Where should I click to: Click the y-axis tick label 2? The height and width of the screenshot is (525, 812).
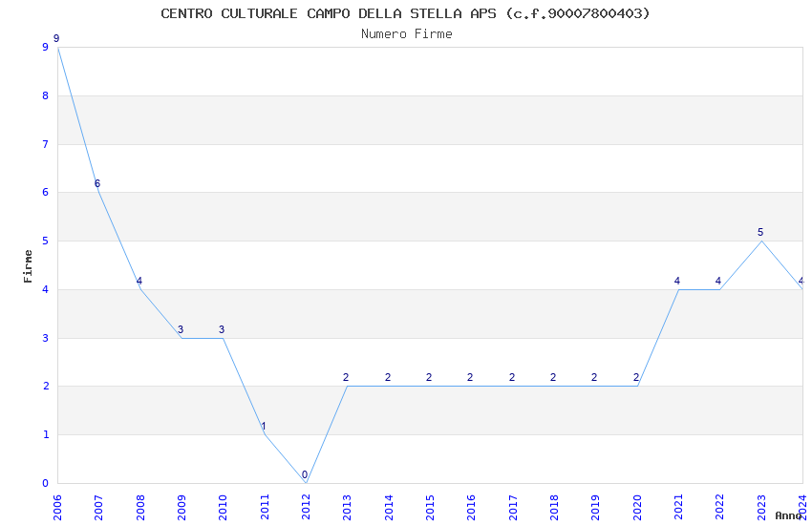pos(46,387)
